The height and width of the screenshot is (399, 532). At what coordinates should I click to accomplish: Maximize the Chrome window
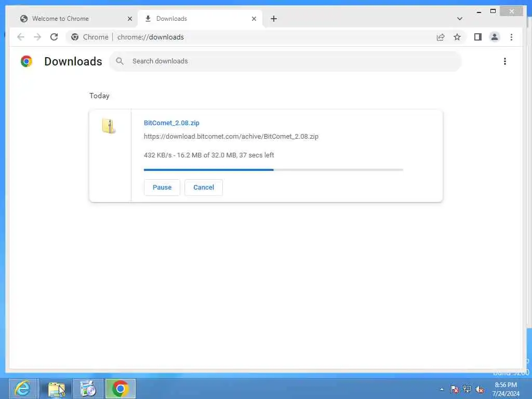coord(493,11)
